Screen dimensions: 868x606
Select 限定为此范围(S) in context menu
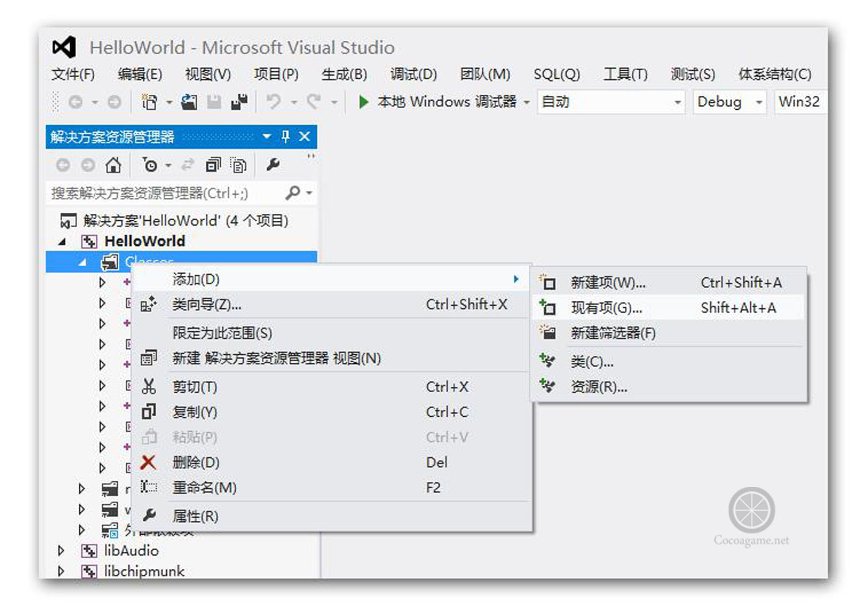[x=332, y=333]
